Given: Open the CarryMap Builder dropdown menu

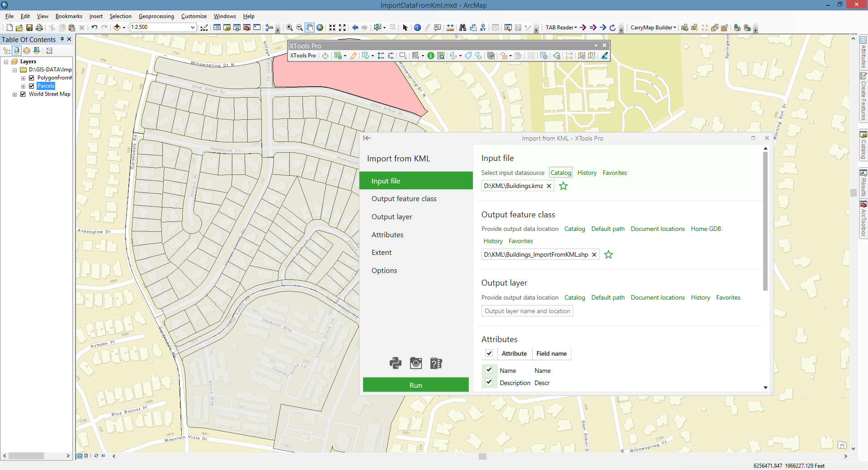Looking at the screenshot, I should pos(653,28).
